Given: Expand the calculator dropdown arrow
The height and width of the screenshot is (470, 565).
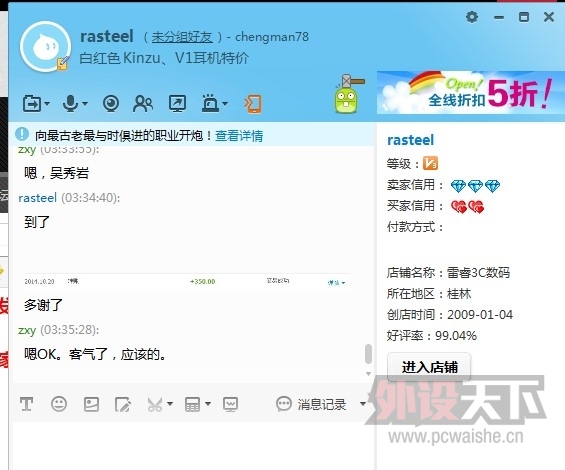Looking at the screenshot, I should click(x=208, y=404).
